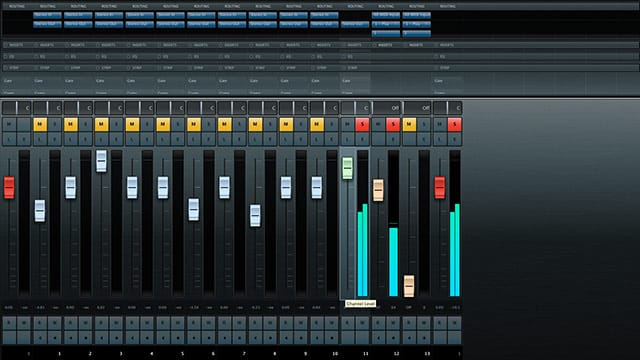Click INSERTS section header on channel 12
The image size is (640, 360).
click(x=386, y=45)
